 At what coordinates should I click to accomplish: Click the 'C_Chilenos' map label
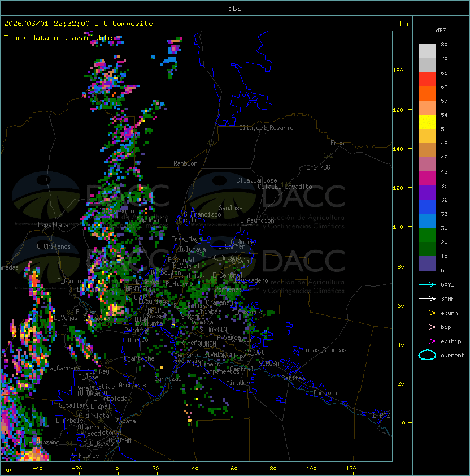click(x=54, y=246)
